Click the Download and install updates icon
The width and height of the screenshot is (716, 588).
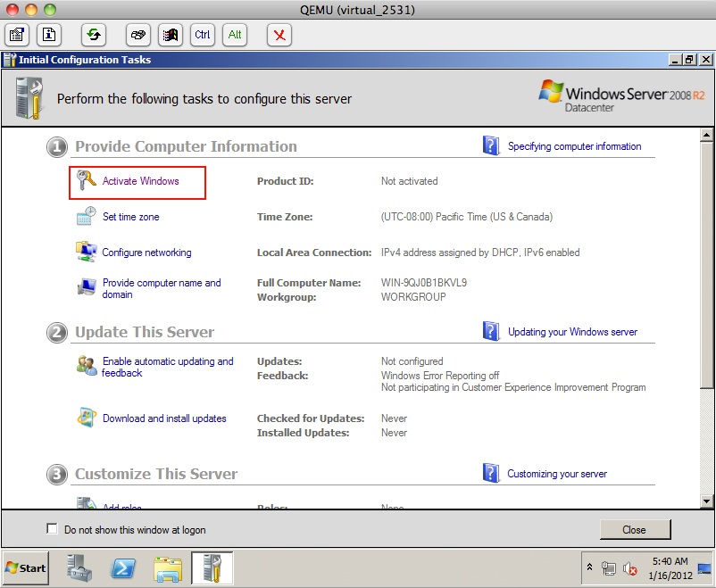(87, 418)
